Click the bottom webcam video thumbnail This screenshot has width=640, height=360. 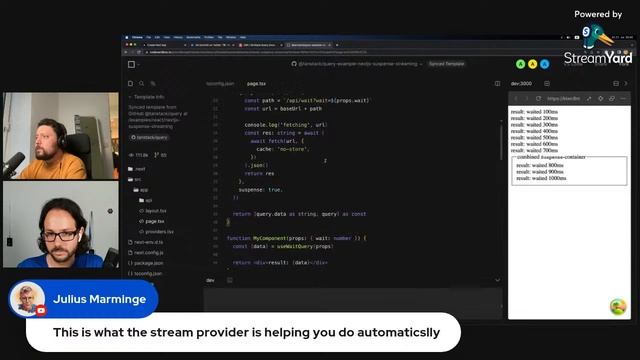[61, 224]
